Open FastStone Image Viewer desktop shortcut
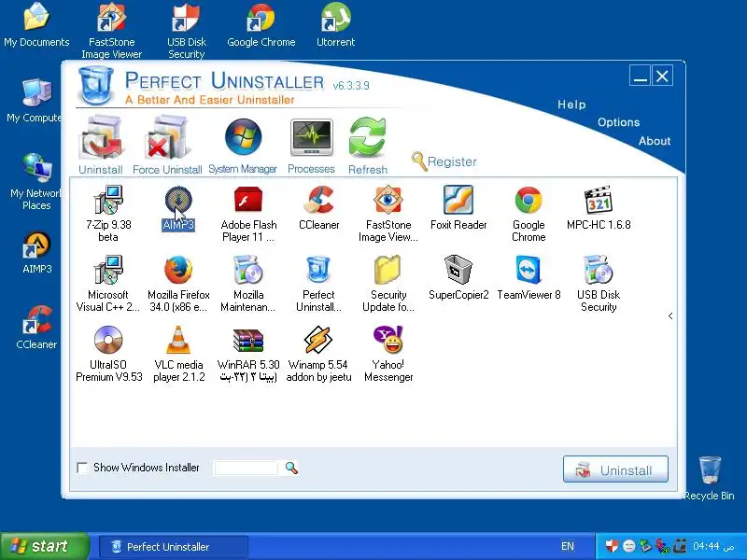Viewport: 747px width, 560px height. [111, 31]
